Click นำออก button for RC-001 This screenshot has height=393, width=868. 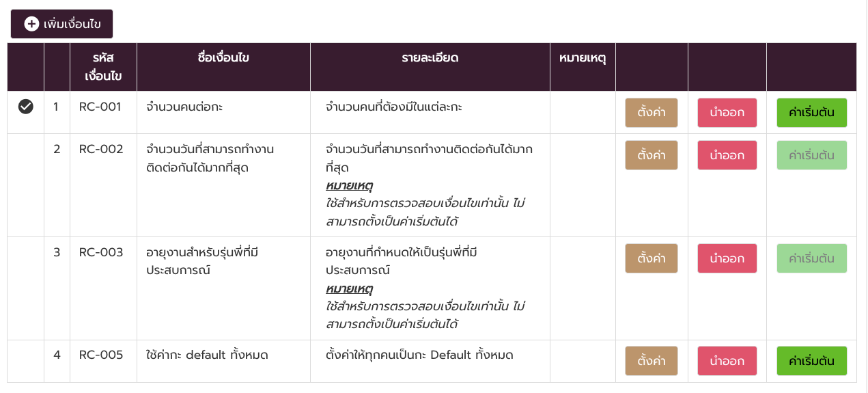[x=727, y=113]
